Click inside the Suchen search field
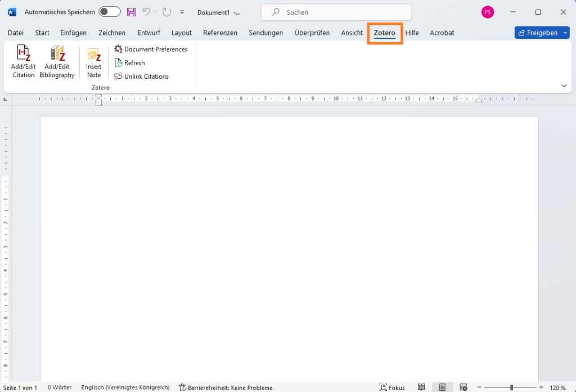Viewport: 576px width, 392px height. (x=336, y=12)
